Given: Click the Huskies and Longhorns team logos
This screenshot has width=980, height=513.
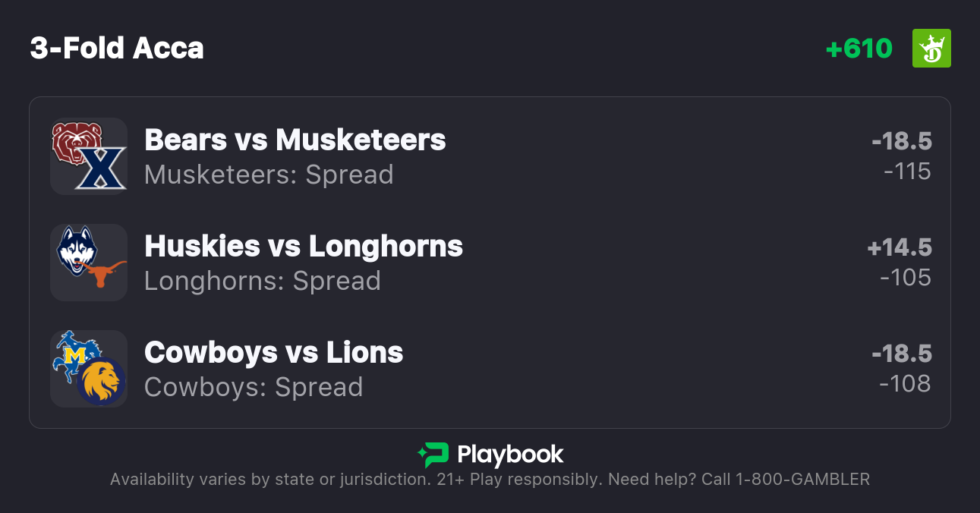Looking at the screenshot, I should [89, 263].
